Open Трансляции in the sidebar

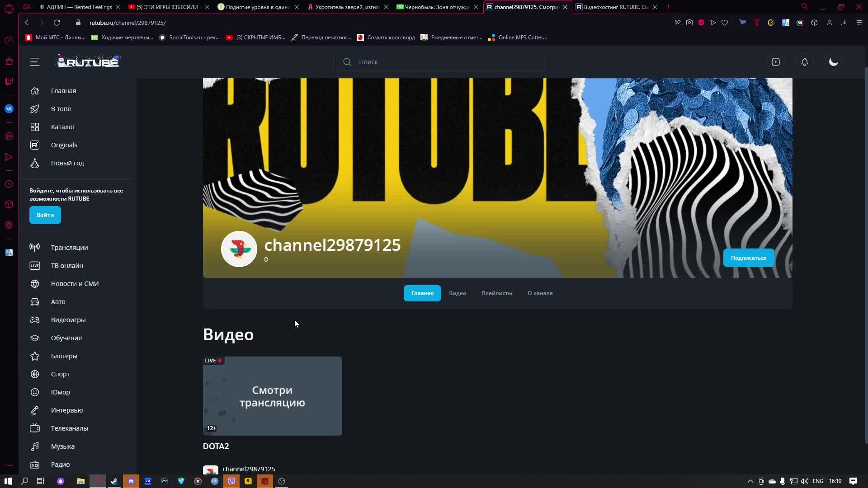(69, 248)
